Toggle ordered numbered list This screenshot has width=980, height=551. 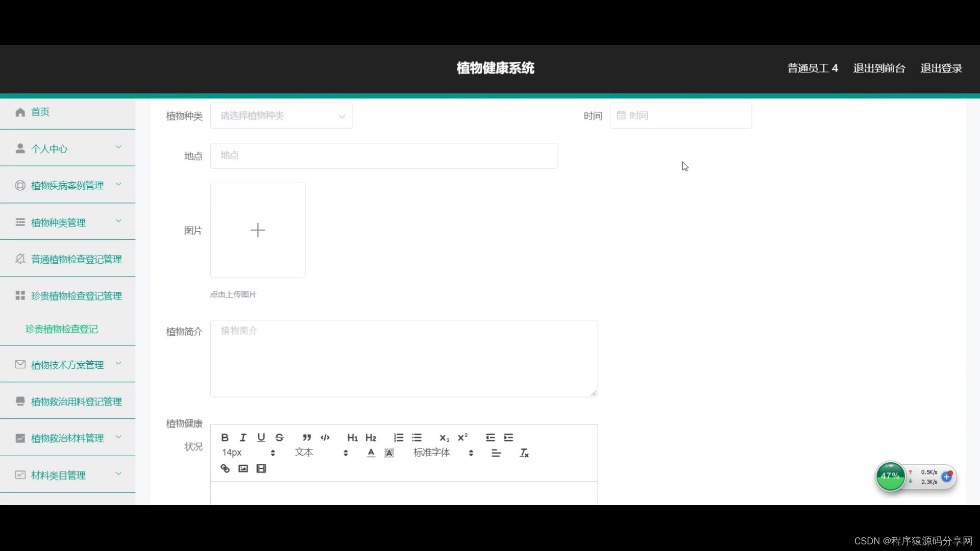tap(399, 437)
